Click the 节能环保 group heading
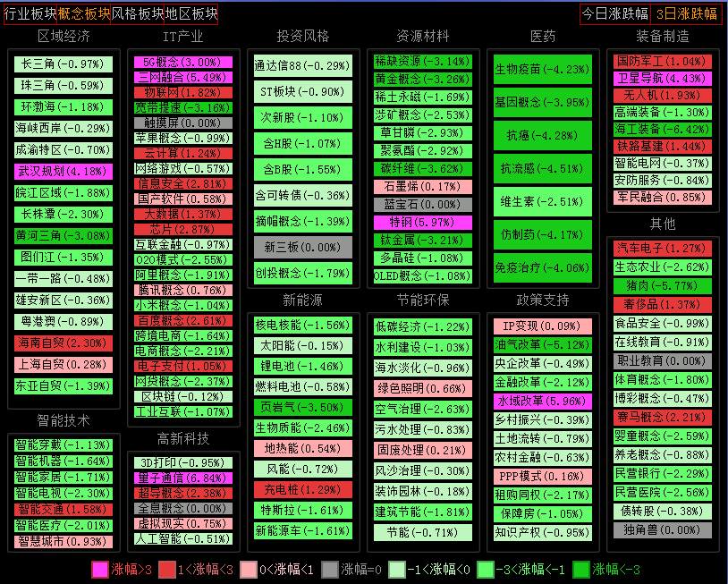 (x=423, y=300)
